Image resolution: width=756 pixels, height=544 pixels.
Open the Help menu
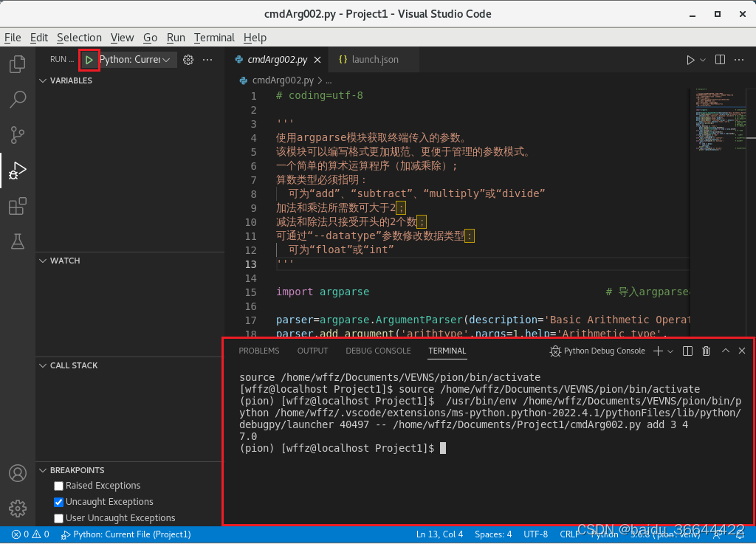pyautogui.click(x=255, y=38)
